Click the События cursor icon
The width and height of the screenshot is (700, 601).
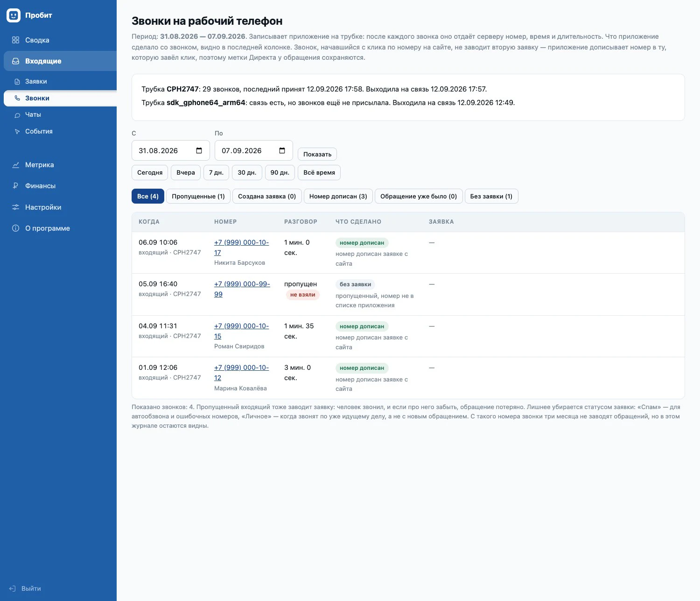(17, 132)
